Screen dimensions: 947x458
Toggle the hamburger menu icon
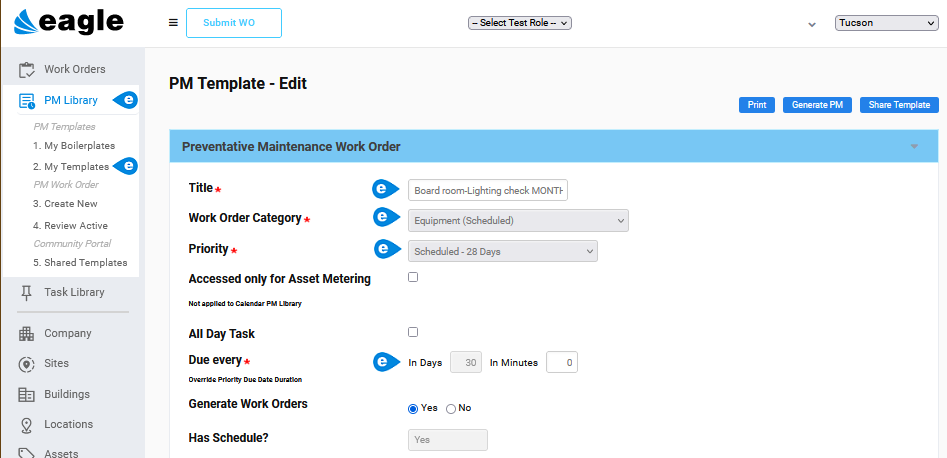coord(173,23)
